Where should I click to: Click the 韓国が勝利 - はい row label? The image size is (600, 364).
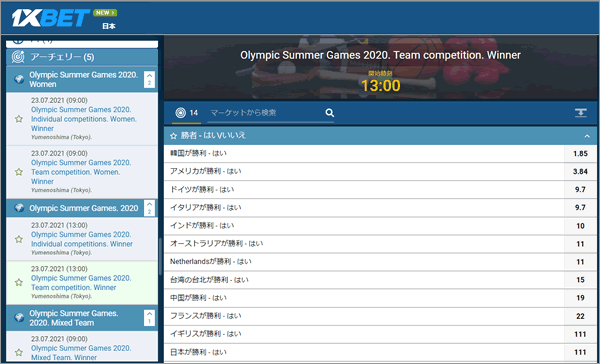[198, 153]
